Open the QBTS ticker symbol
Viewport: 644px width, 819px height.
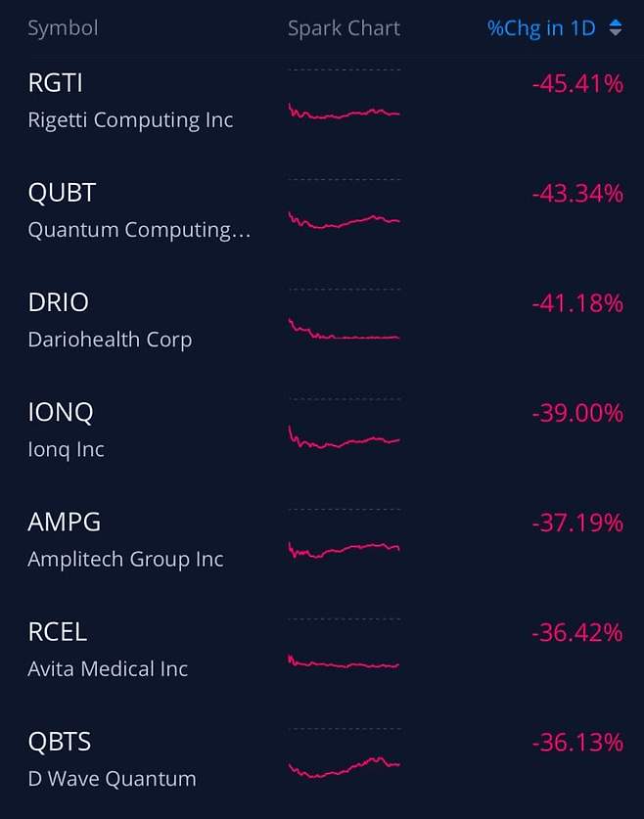[x=60, y=742]
